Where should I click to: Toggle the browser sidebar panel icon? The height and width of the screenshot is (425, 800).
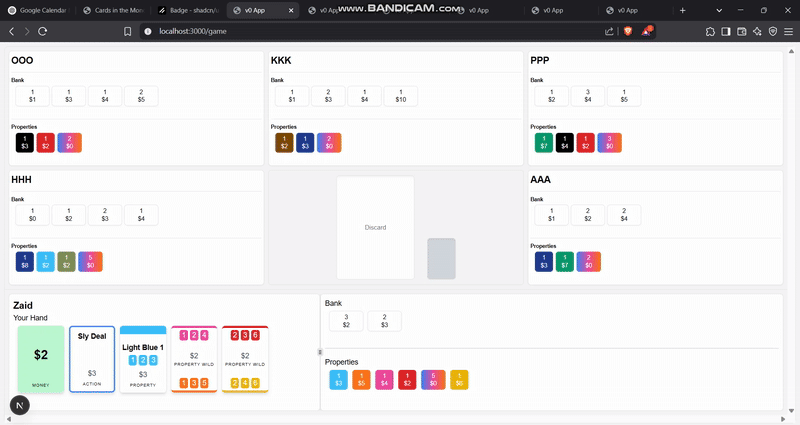pos(726,31)
